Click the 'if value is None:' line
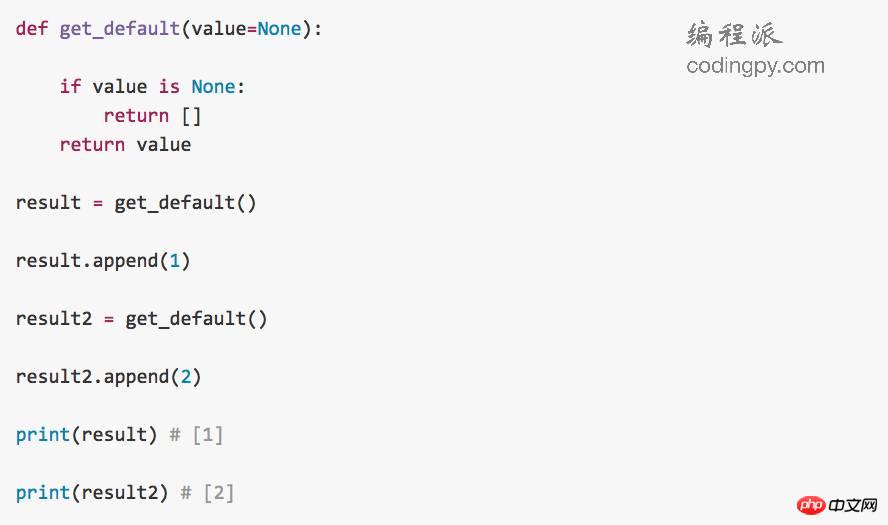888x525 pixels. 152,87
